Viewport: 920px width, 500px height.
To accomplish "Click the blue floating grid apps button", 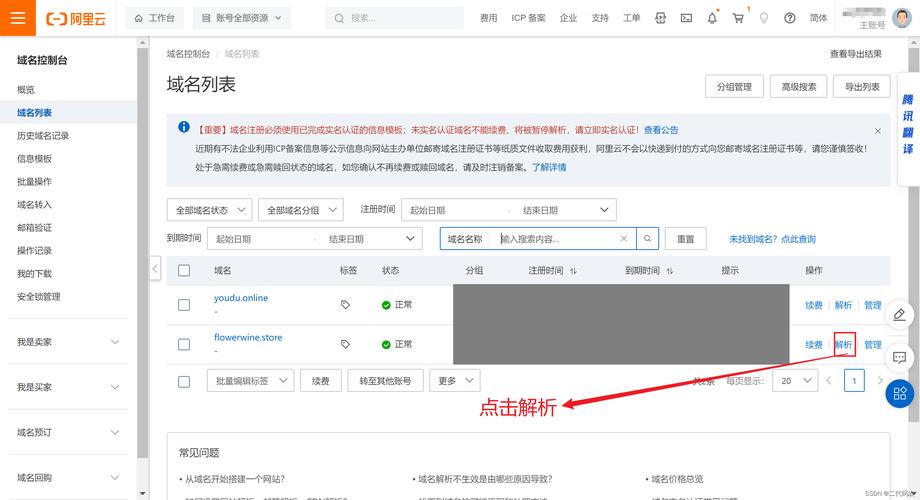I will [899, 393].
